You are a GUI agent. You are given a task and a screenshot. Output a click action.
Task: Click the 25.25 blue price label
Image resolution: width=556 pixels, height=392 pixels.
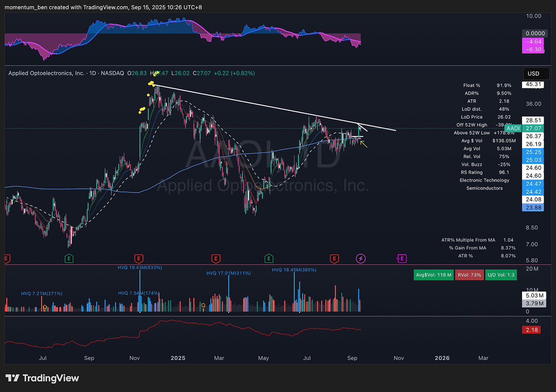coord(533,152)
